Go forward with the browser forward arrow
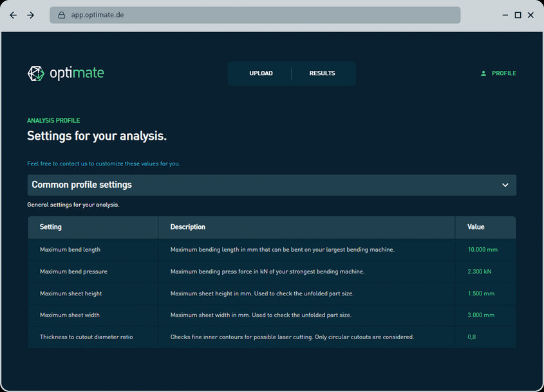544x392 pixels. pos(31,15)
